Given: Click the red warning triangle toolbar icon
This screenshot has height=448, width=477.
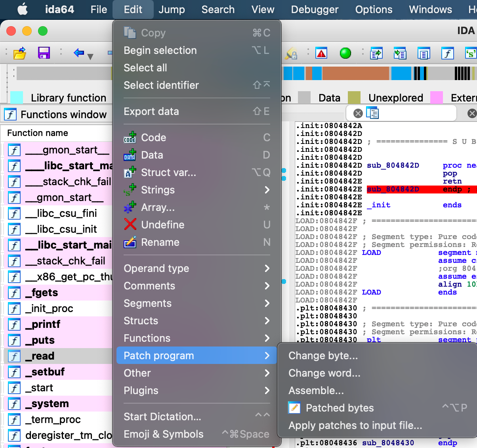Looking at the screenshot, I should pyautogui.click(x=321, y=53).
